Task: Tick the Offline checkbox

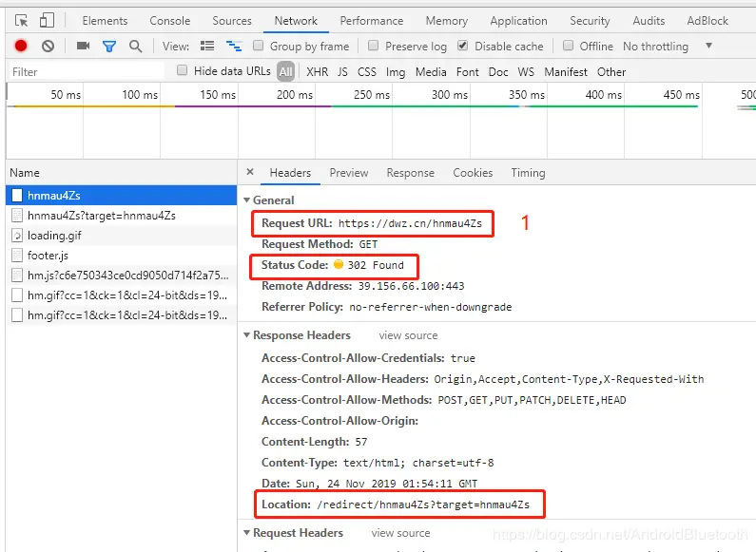Action: [x=569, y=46]
